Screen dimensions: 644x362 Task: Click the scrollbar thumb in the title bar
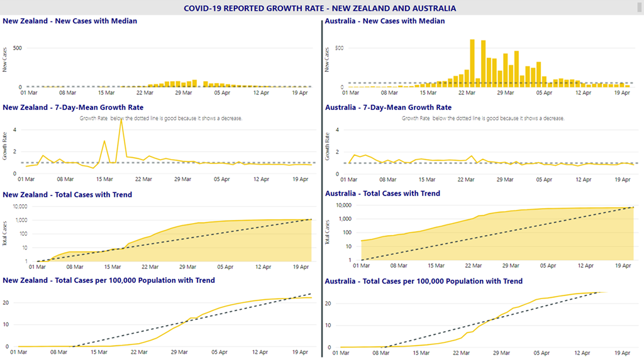[640, 8]
